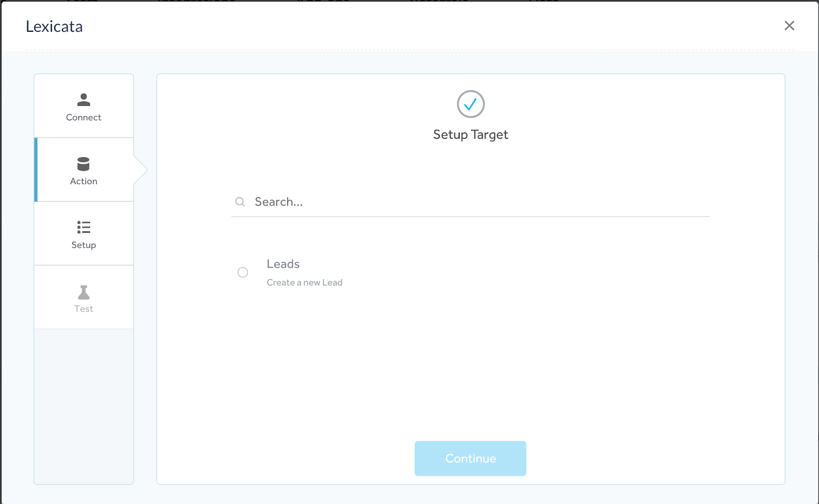Select the Leads radio button
The height and width of the screenshot is (504, 819).
pos(243,272)
